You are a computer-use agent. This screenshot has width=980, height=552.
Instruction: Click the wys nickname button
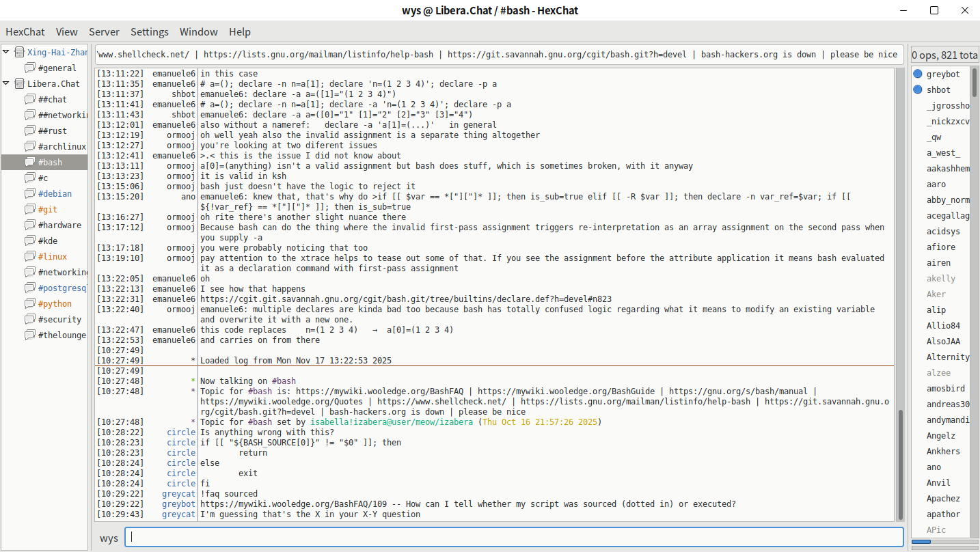coord(109,538)
